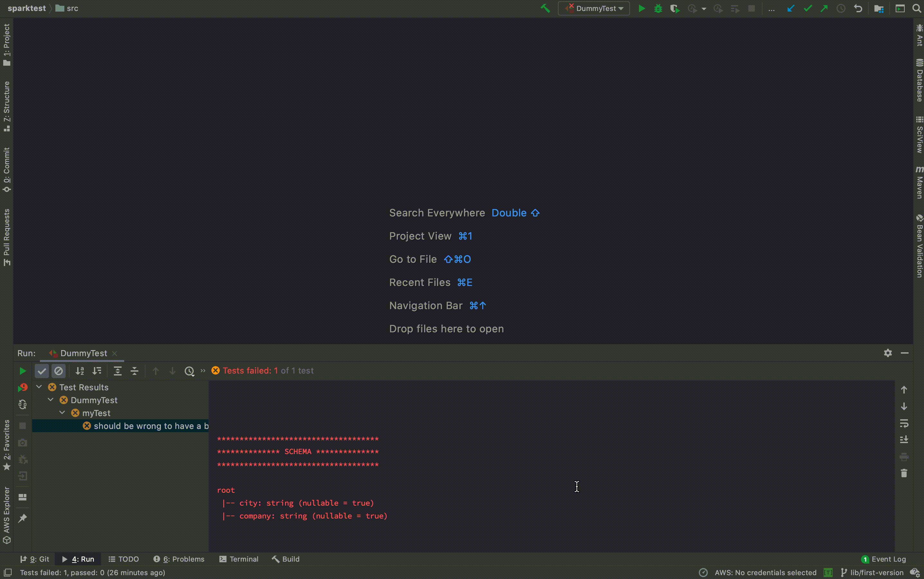Viewport: 924px width, 579px height.
Task: Click the blue Update Project arrow
Action: pos(791,8)
